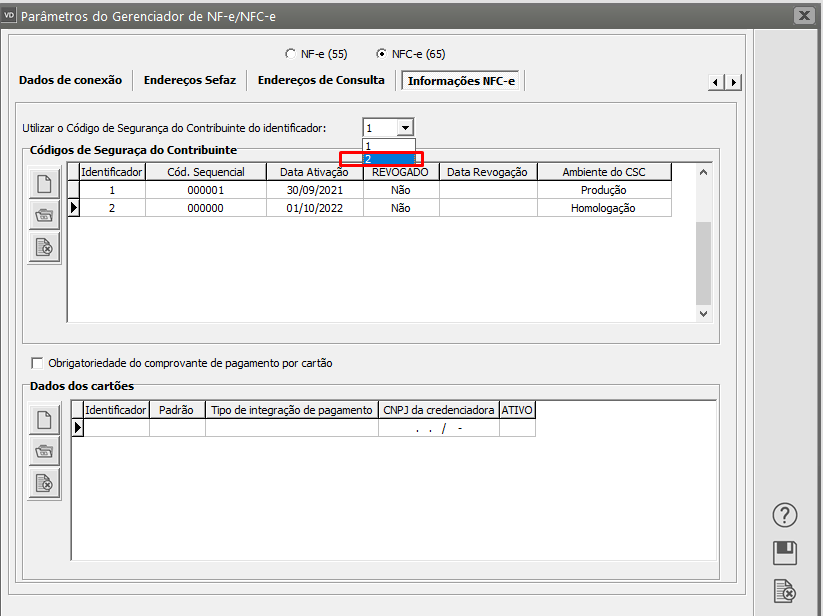This screenshot has height=616, width=823.
Task: Click new record icon in Códigos de Segurança
Action: click(x=44, y=184)
